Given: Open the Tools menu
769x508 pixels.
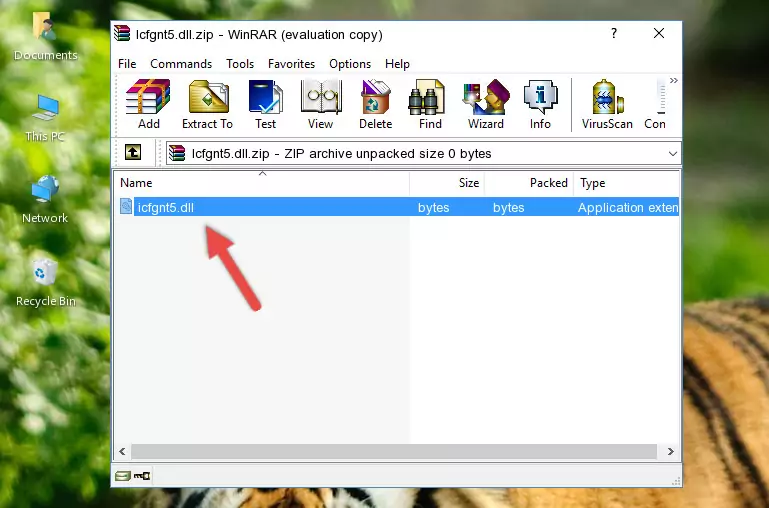Looking at the screenshot, I should pos(240,64).
